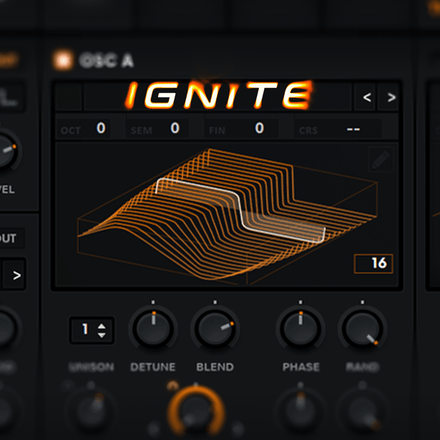The width and height of the screenshot is (440, 440).
Task: Click the orange-ringed knob below DETUNE
Action: [x=196, y=411]
